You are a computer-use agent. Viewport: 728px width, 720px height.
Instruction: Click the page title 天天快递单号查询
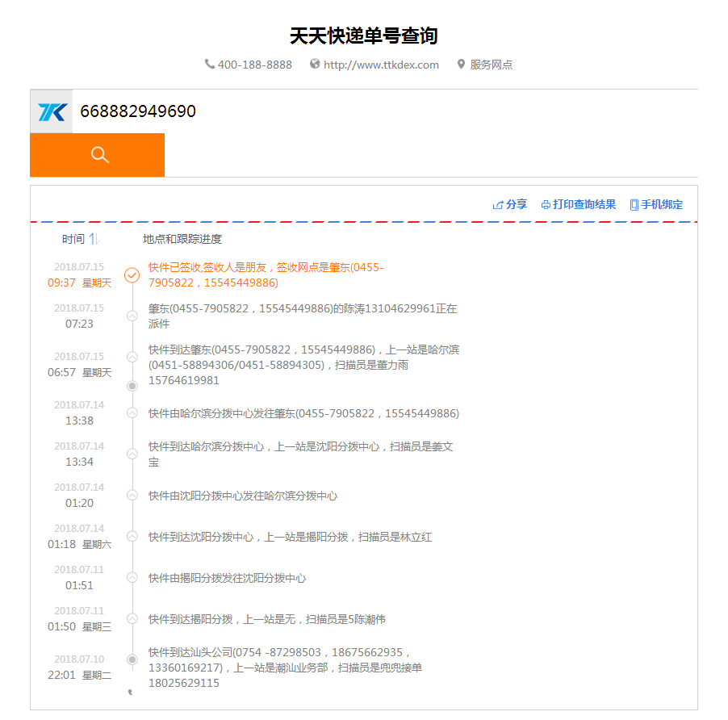click(x=364, y=36)
